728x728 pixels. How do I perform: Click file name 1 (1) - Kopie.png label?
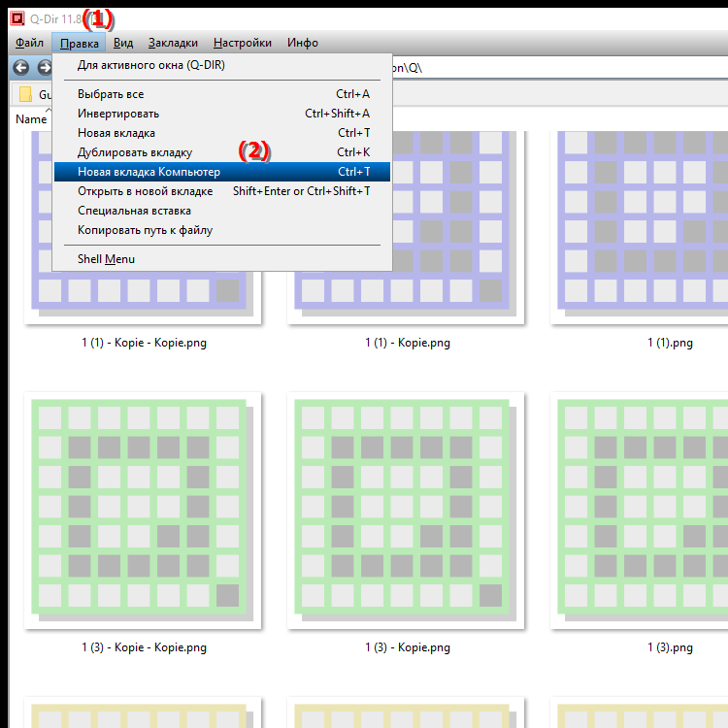(x=407, y=343)
